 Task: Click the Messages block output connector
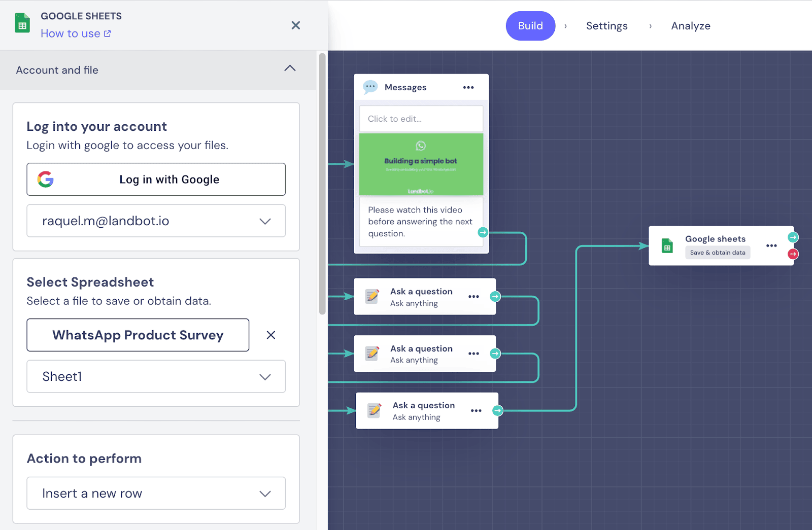tap(483, 232)
